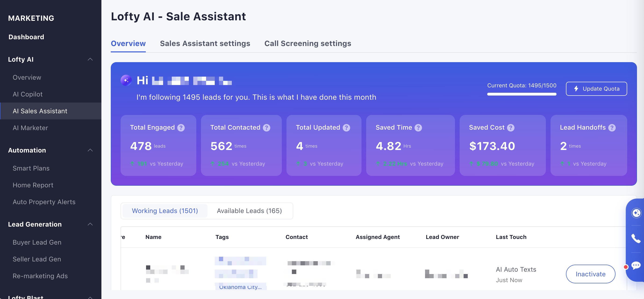
Task: Collapse the Automation sidebar section
Action: coord(90,150)
